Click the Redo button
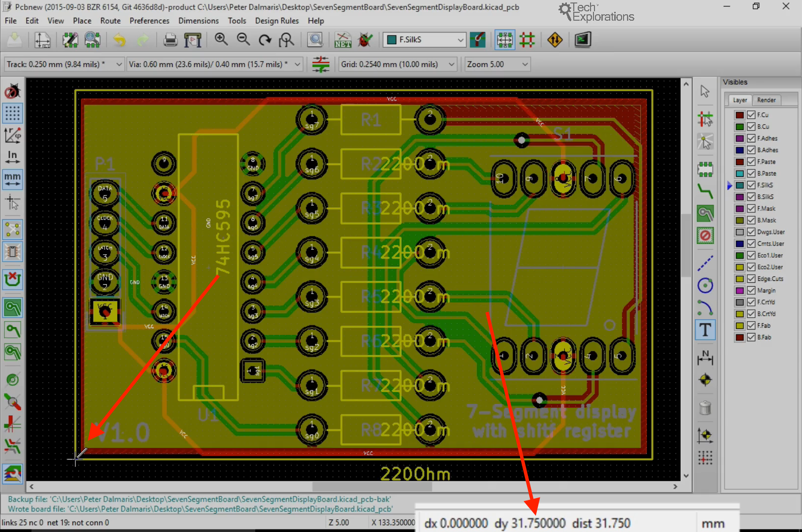Screen dimensions: 802x532 [x=143, y=40]
